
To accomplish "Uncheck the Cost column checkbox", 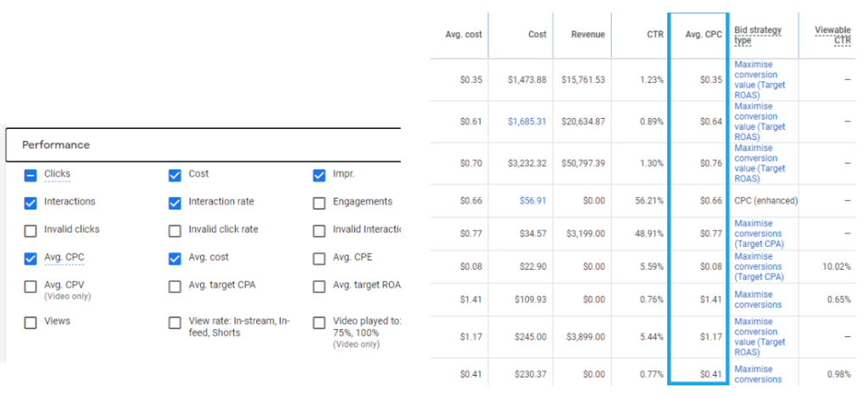I will [x=175, y=176].
